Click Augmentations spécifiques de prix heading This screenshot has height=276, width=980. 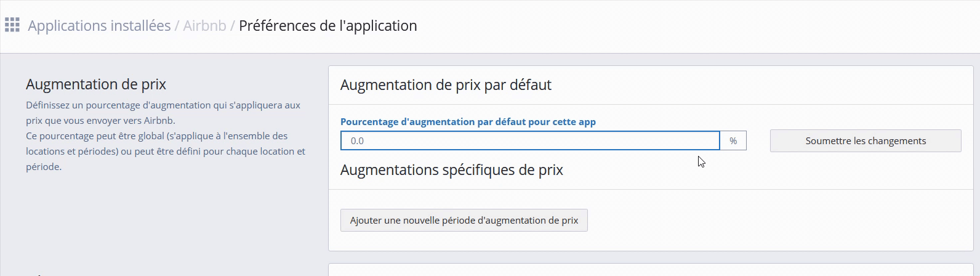pyautogui.click(x=451, y=170)
